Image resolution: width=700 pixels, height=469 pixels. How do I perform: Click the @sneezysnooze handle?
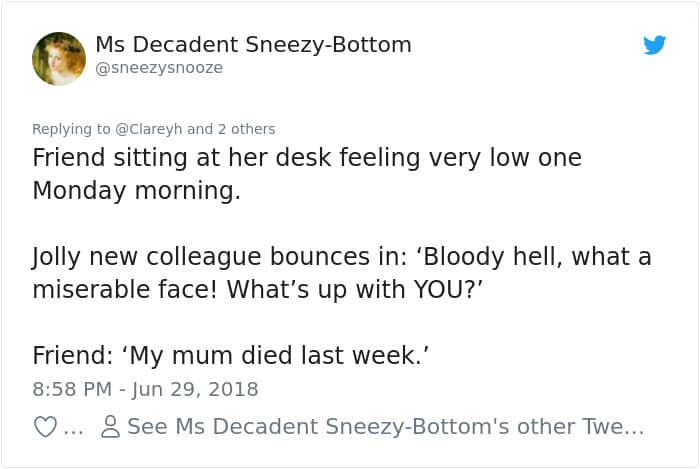pyautogui.click(x=159, y=68)
